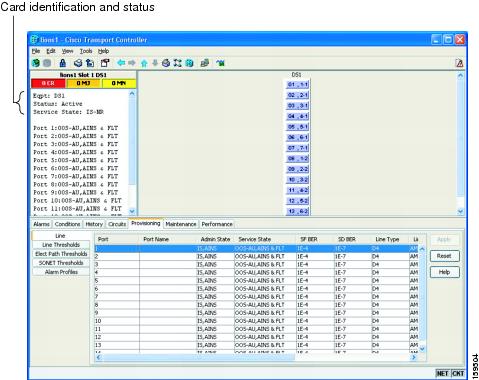479x380 pixels.
Task: Click the alert triangle icon at toolbar right
Action: click(x=459, y=63)
